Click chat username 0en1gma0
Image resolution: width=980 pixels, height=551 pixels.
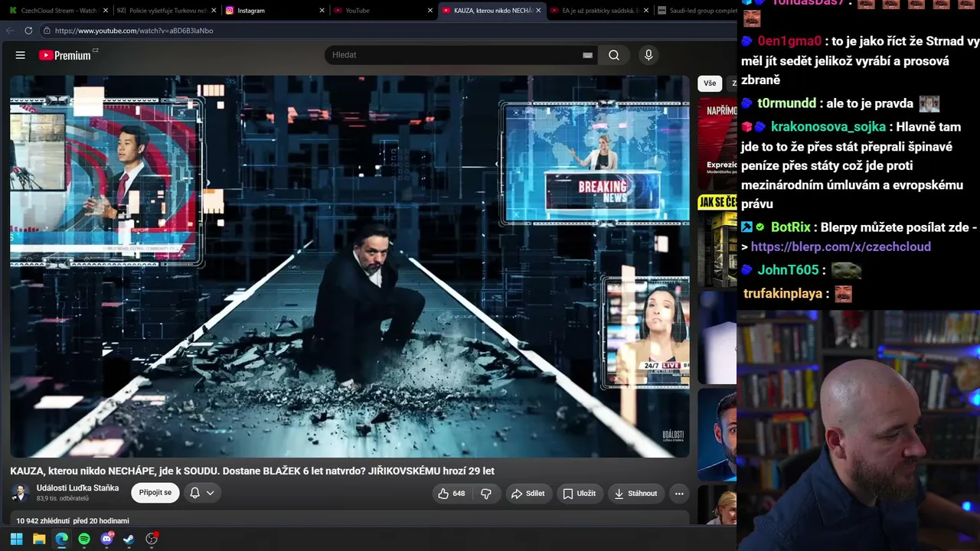pos(789,41)
